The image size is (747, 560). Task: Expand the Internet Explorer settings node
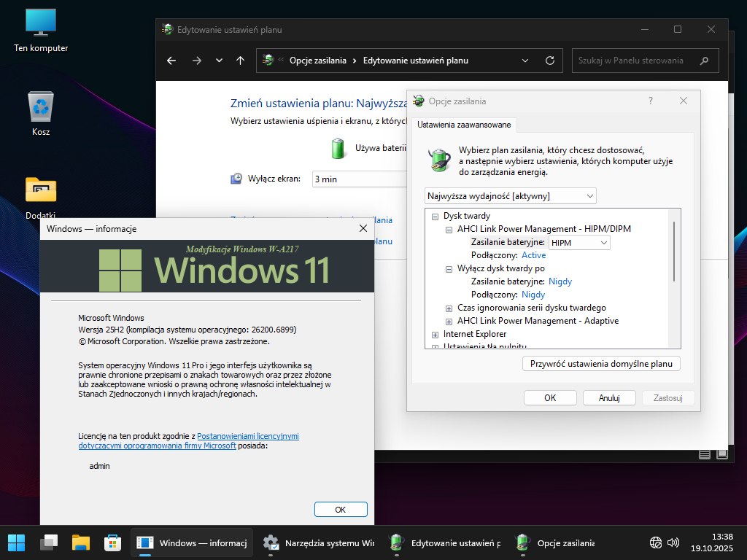pos(435,334)
